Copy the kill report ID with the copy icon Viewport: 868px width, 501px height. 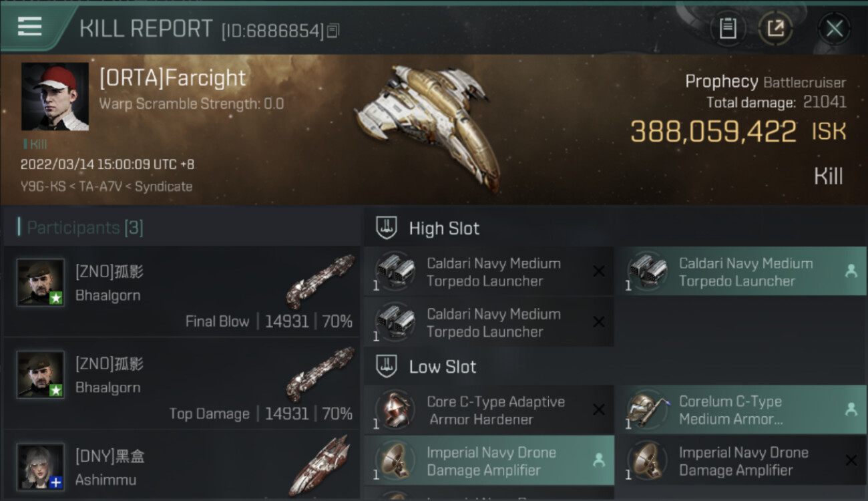[333, 31]
